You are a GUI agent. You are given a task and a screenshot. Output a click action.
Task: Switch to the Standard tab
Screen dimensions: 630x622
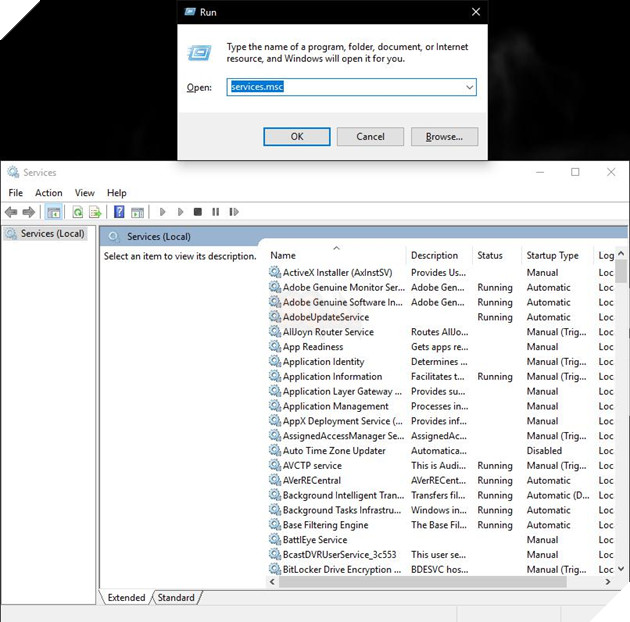coord(176,598)
